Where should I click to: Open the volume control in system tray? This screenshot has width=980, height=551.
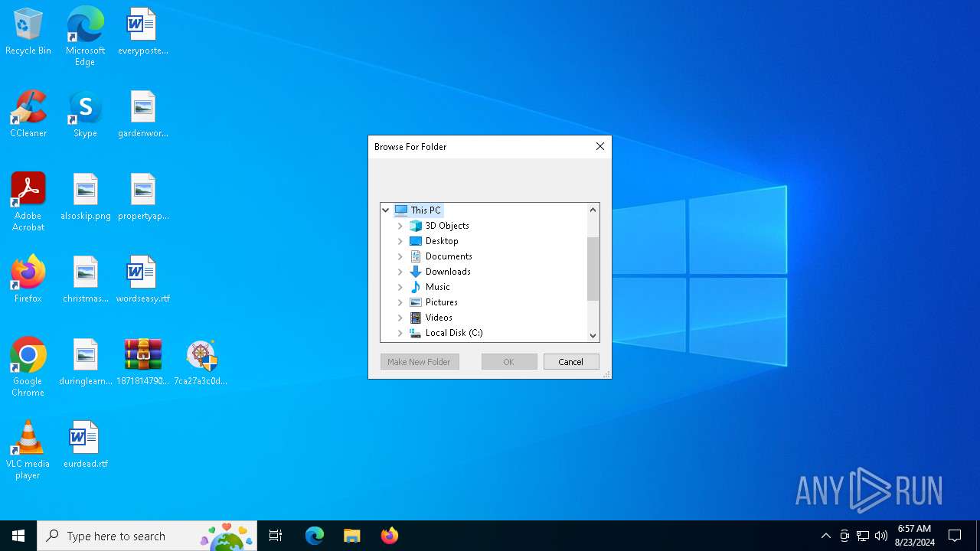tap(881, 536)
